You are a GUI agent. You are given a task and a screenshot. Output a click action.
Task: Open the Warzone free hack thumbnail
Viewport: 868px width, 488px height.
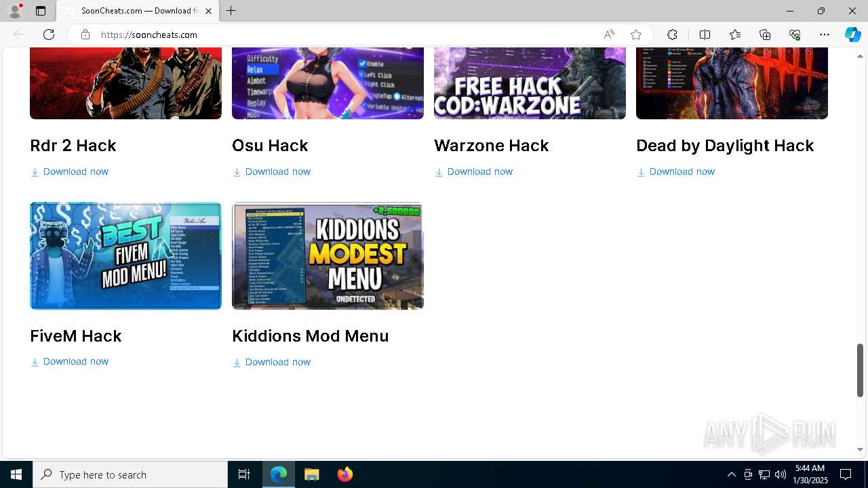click(x=530, y=83)
